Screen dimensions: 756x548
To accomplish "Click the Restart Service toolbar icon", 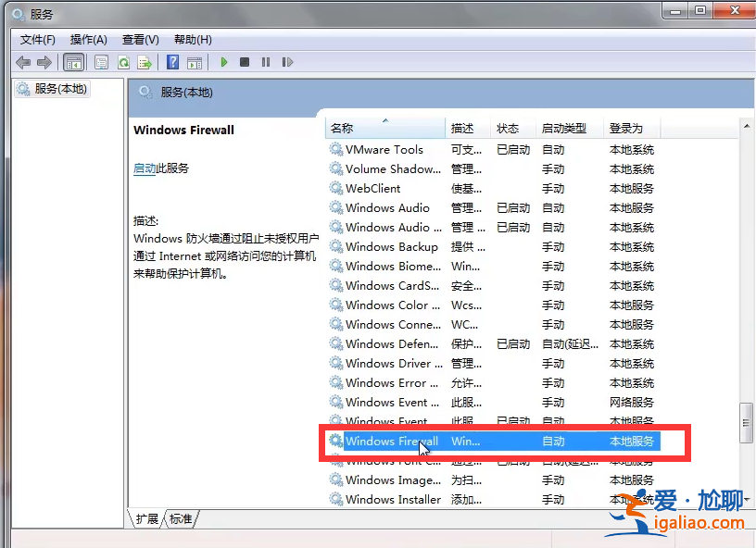I will pyautogui.click(x=287, y=62).
